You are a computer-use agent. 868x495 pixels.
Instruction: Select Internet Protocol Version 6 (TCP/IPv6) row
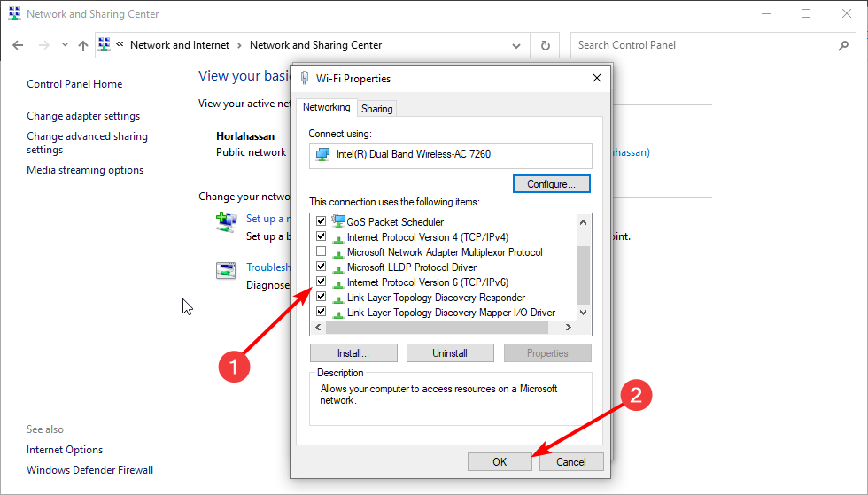pos(427,282)
